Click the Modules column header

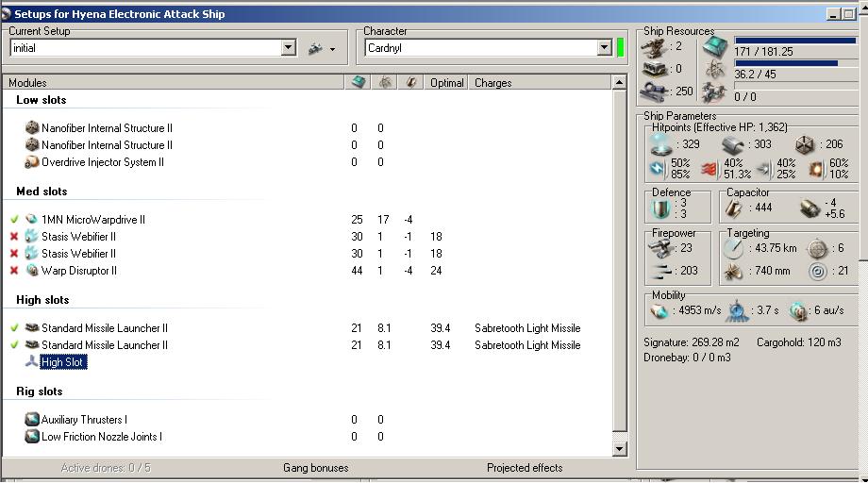coord(173,82)
